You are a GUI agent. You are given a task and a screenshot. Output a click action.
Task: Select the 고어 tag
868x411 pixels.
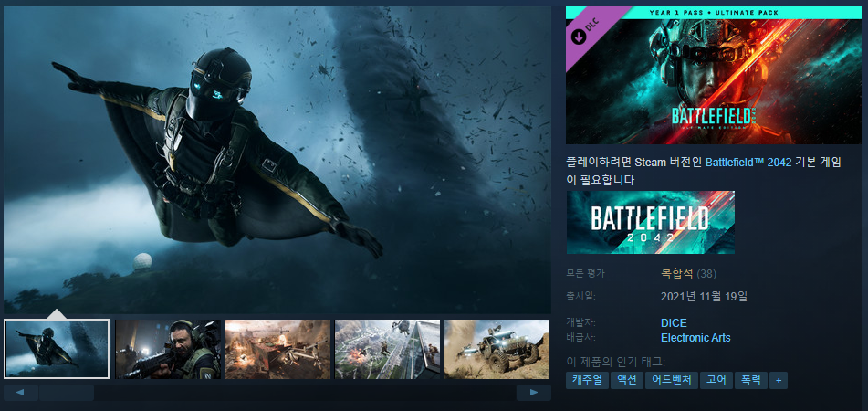point(716,381)
